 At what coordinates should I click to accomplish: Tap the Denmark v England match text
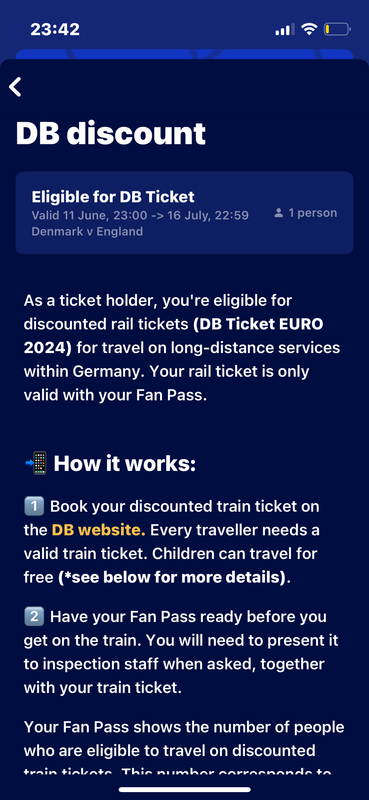point(87,232)
